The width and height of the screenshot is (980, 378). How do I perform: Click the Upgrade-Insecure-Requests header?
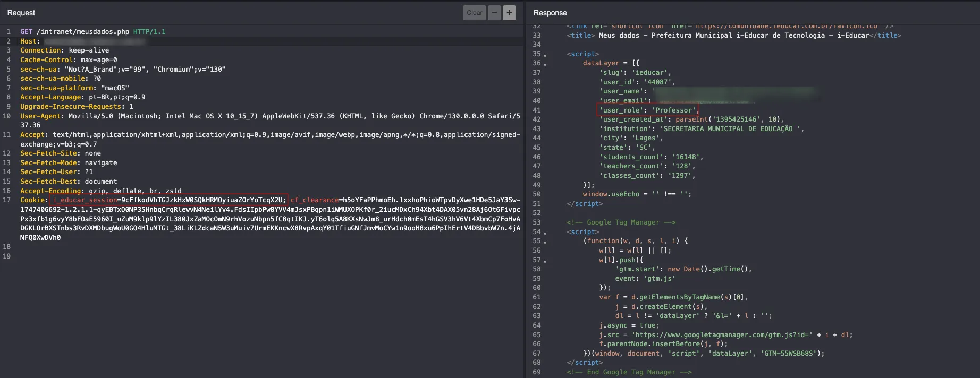(77, 107)
